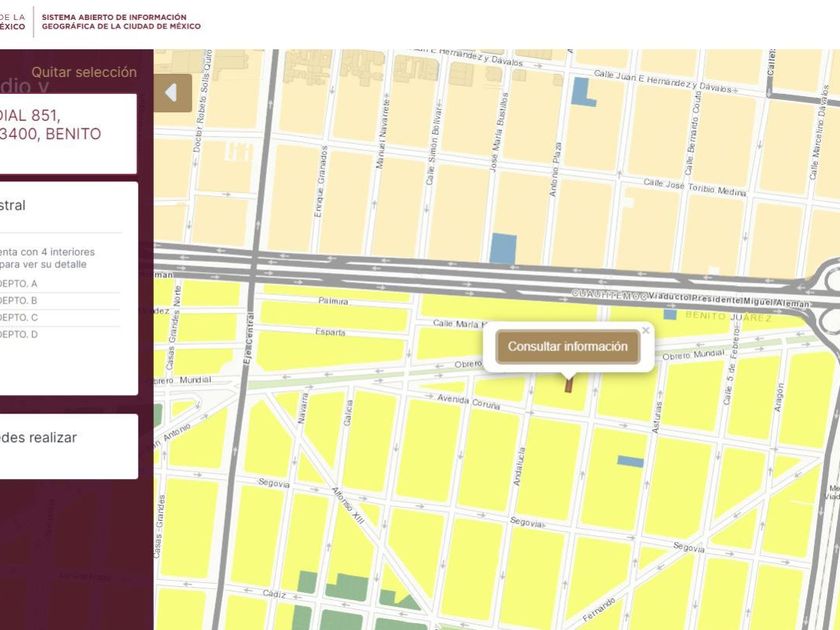Viewport: 840px width, 630px height.
Task: Click the Avenida Coruña street label
Action: 469,402
